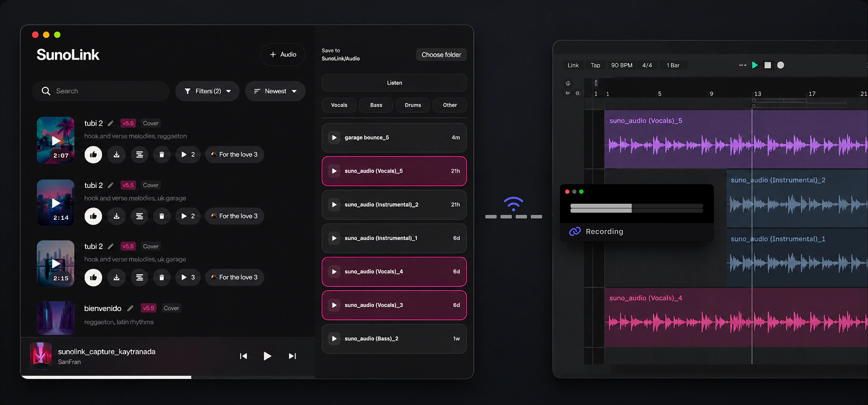The image size is (868, 405).
Task: Play suno_audio (Instrumental)_2 file
Action: click(x=334, y=205)
